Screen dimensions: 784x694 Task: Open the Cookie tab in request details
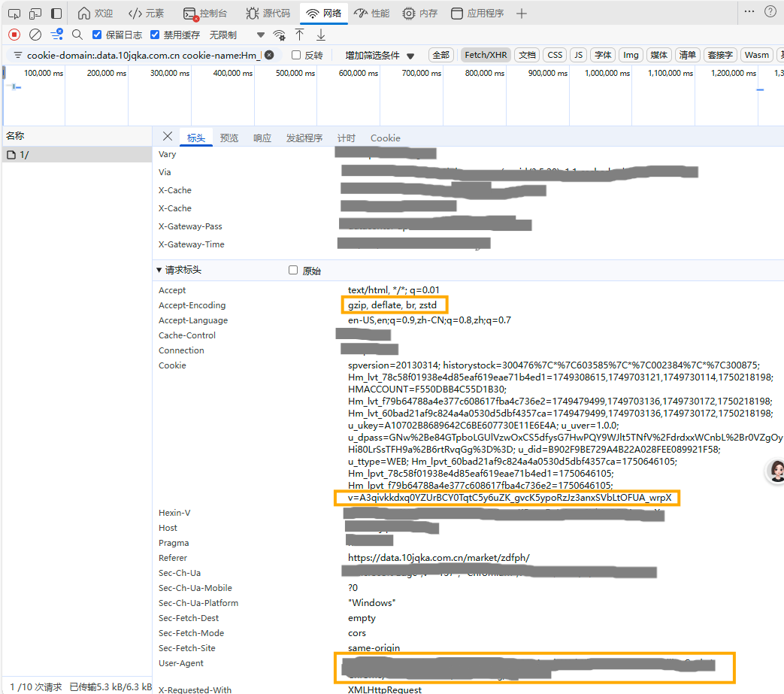[385, 138]
